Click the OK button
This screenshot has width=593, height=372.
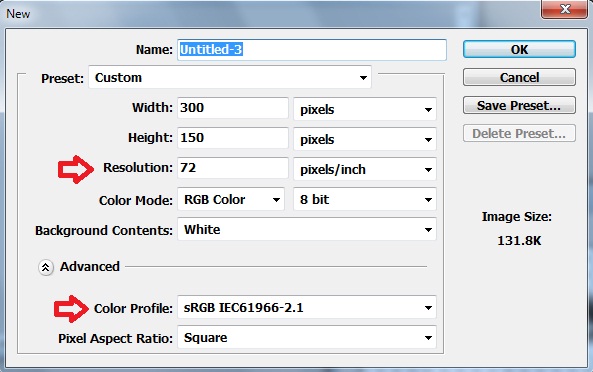[519, 50]
